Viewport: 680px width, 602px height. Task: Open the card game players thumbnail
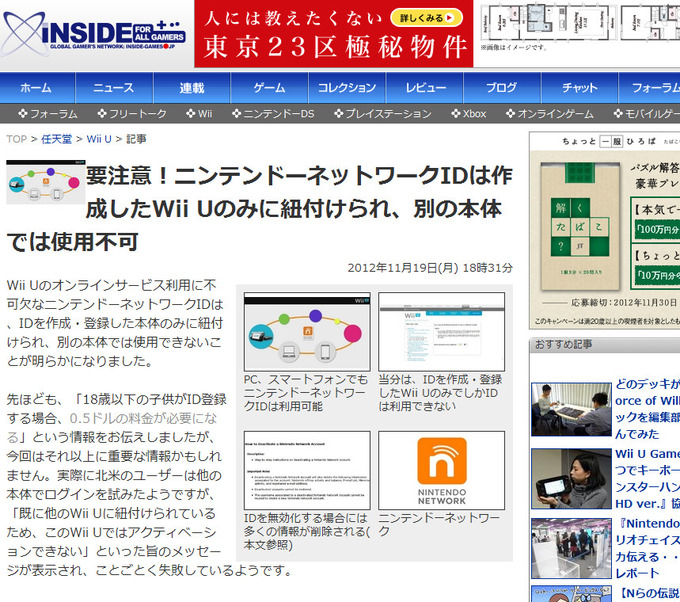[571, 409]
